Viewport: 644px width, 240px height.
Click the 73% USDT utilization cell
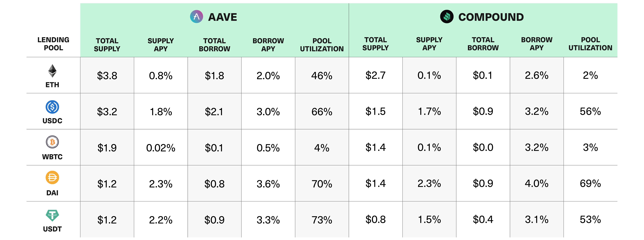[x=322, y=220]
